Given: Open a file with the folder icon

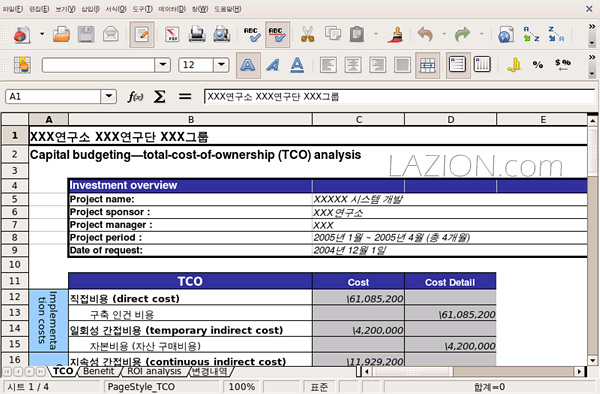Looking at the screenshot, I should click(62, 34).
